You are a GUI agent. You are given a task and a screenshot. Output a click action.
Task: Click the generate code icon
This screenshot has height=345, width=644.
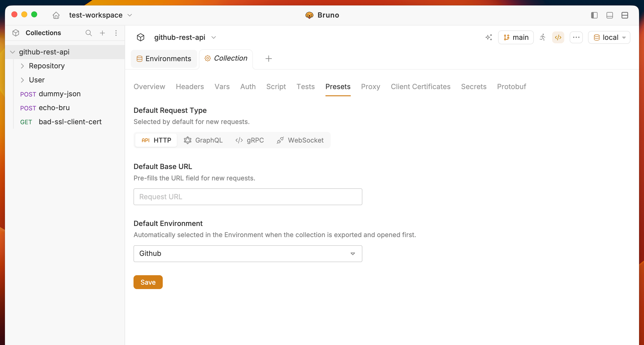(558, 37)
